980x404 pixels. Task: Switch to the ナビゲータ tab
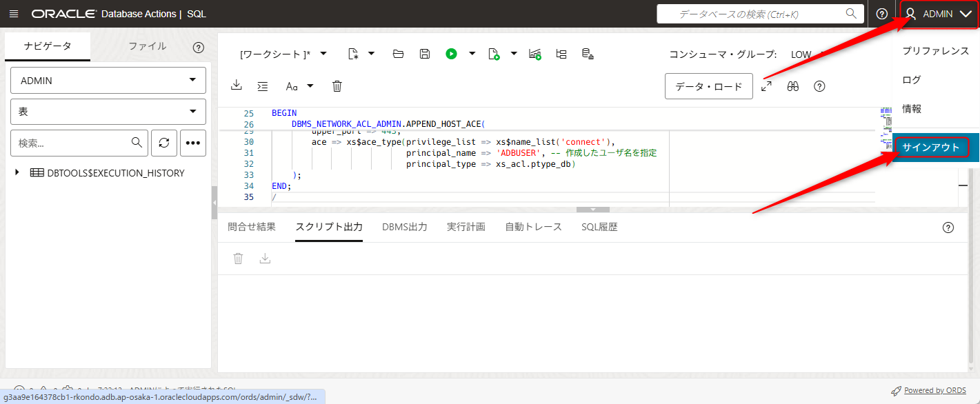[48, 46]
